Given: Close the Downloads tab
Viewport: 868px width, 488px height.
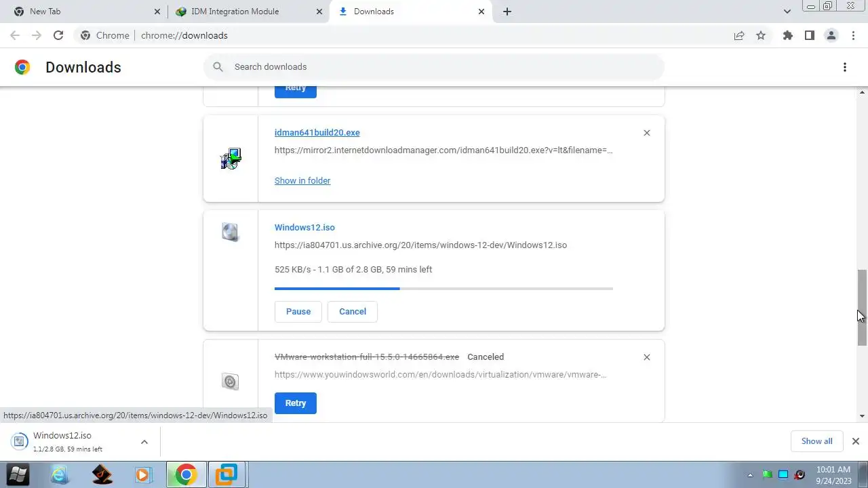Looking at the screenshot, I should (x=481, y=12).
